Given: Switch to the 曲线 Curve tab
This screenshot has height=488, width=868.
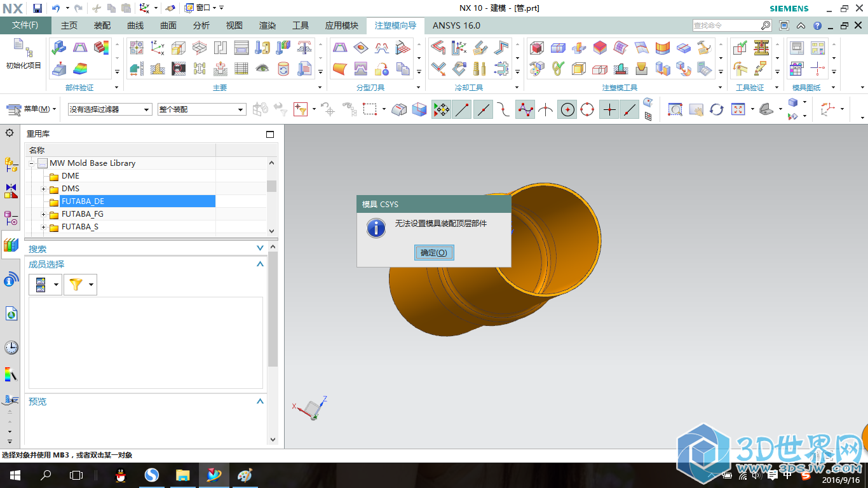Looking at the screenshot, I should 135,25.
